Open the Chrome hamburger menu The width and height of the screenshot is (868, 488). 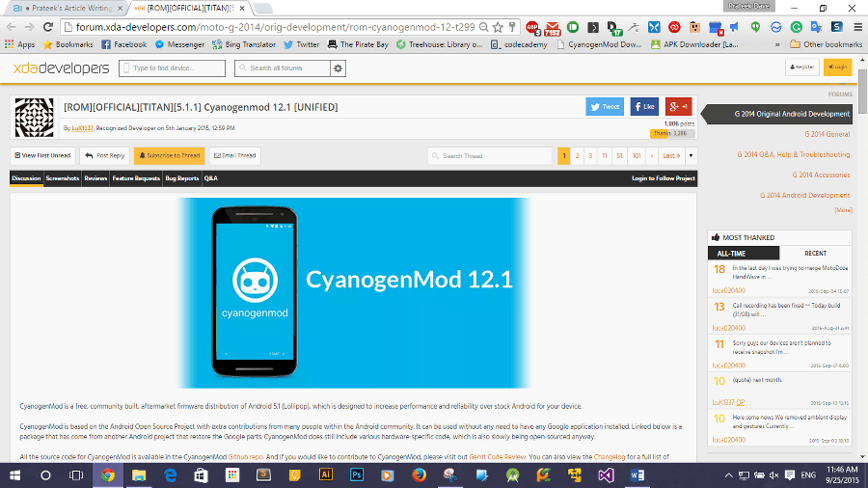click(x=857, y=27)
